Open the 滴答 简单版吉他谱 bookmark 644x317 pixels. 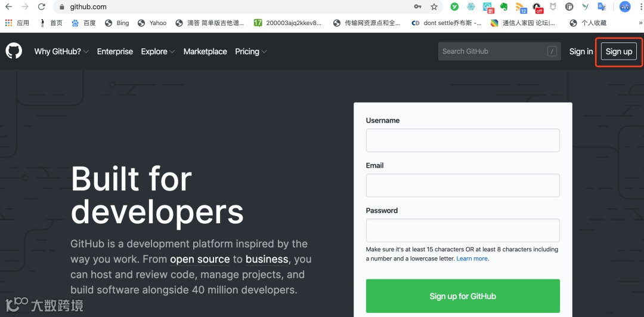tap(209, 23)
